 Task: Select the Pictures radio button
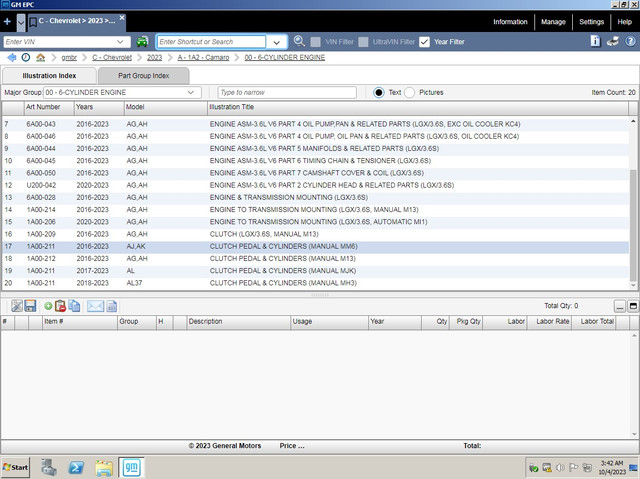(409, 93)
